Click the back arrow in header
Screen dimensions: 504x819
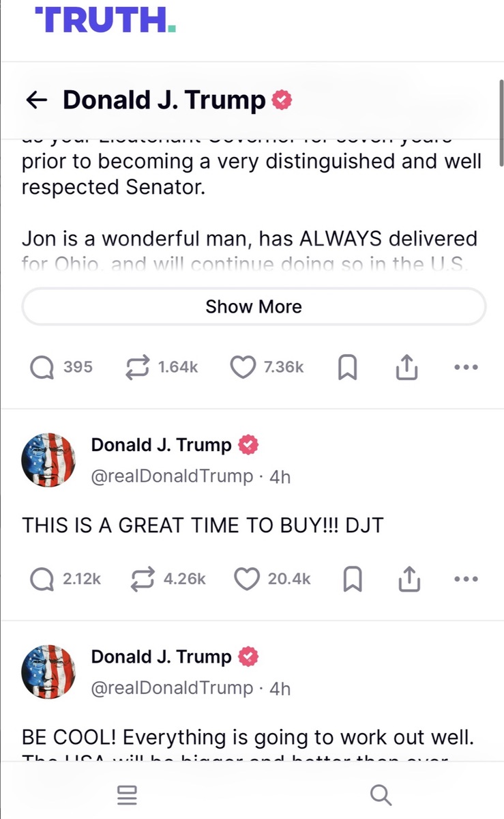[x=38, y=101]
